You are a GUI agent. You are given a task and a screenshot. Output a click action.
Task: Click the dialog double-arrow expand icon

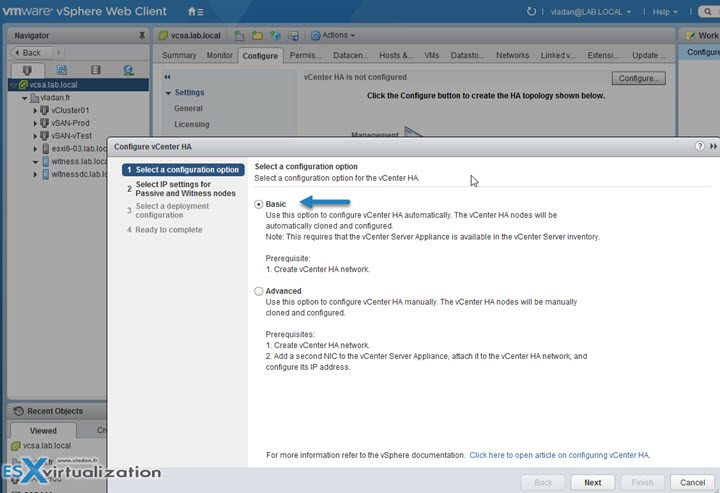pyautogui.click(x=713, y=146)
